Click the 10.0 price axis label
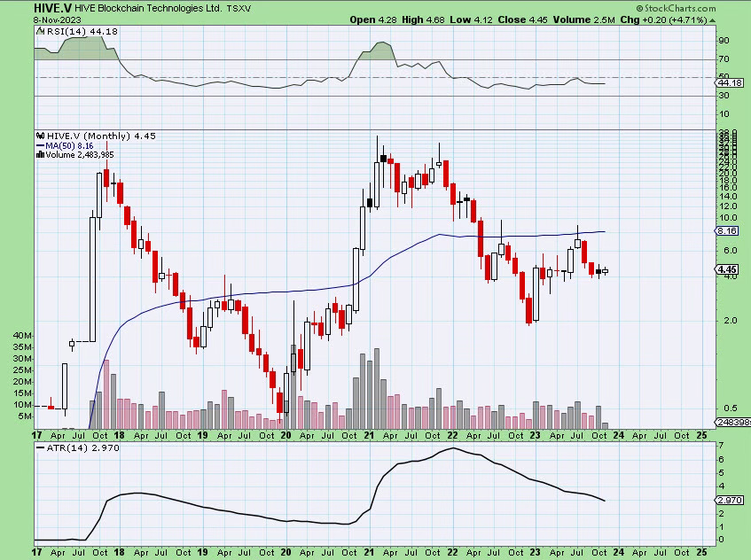The width and height of the screenshot is (751, 560). tap(728, 218)
